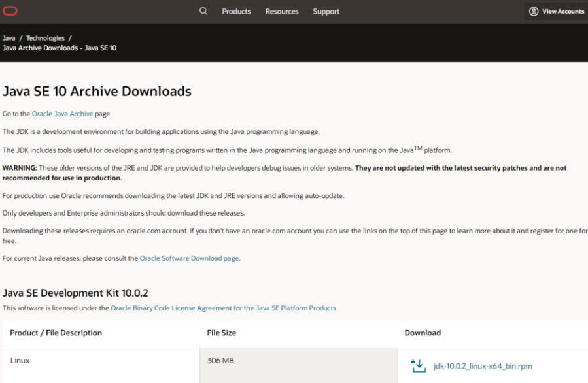This screenshot has height=383, width=588.
Task: Click the Download column header
Action: [x=423, y=333]
